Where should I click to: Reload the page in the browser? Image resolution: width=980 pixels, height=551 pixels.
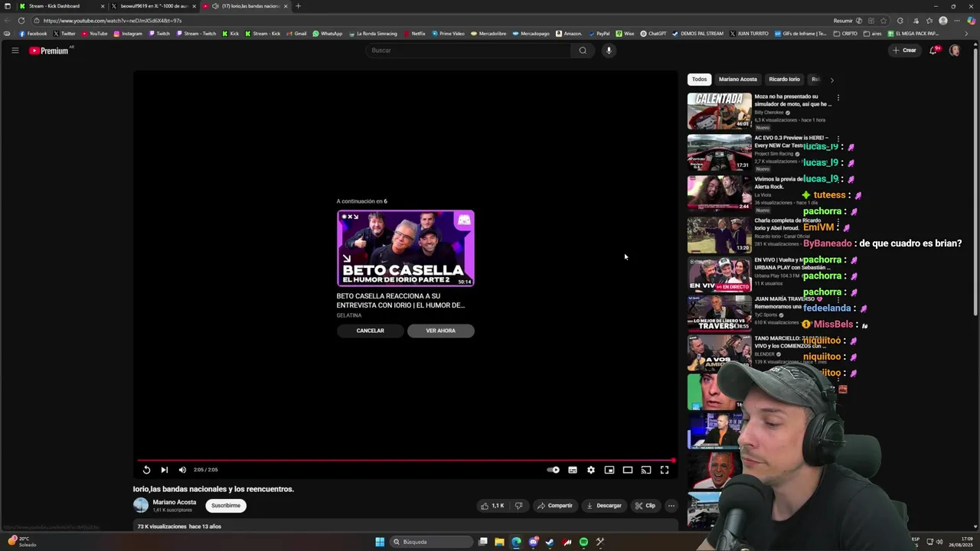[21, 21]
